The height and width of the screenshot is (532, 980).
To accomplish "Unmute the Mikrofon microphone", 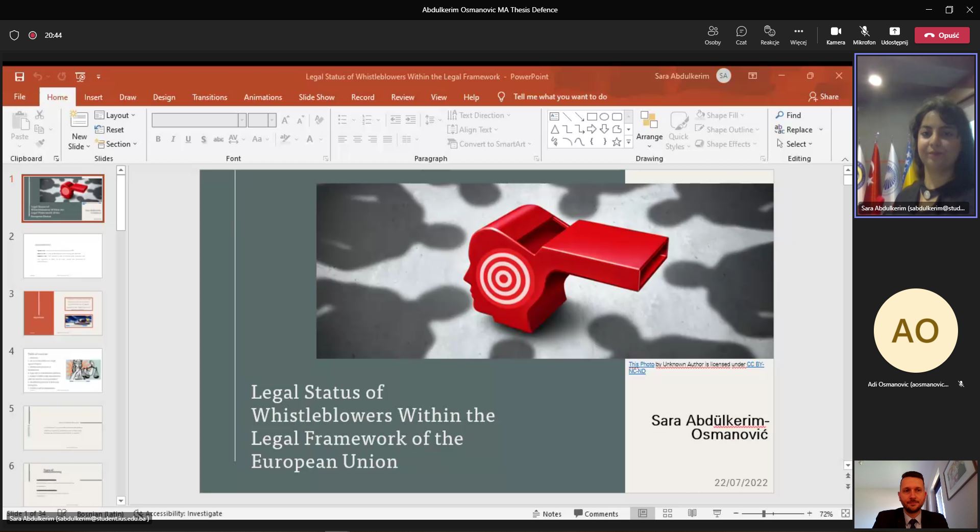I will click(x=864, y=35).
